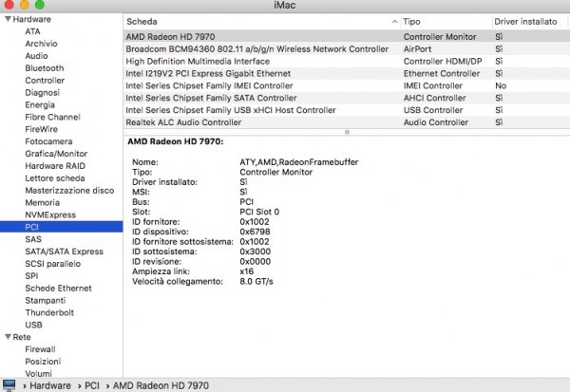570x392 pixels.
Task: Open the Grafica/Monitor sidebar category
Action: coord(56,153)
